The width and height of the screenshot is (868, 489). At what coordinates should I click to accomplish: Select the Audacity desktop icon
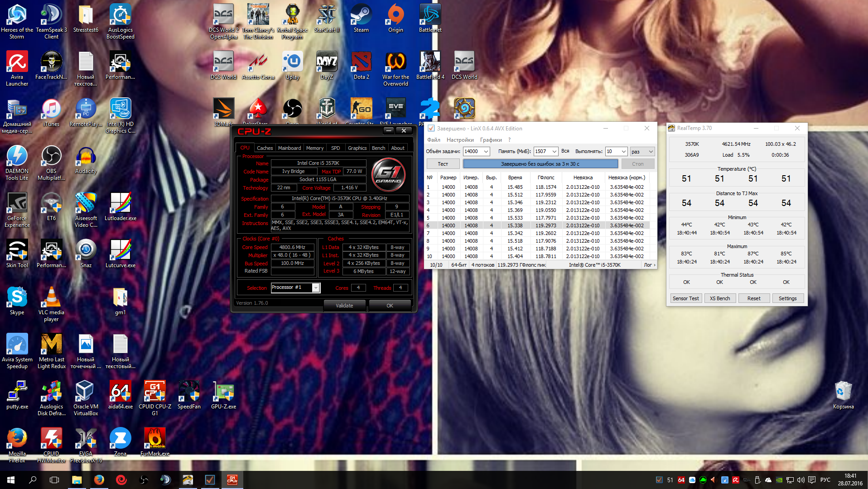(x=86, y=159)
